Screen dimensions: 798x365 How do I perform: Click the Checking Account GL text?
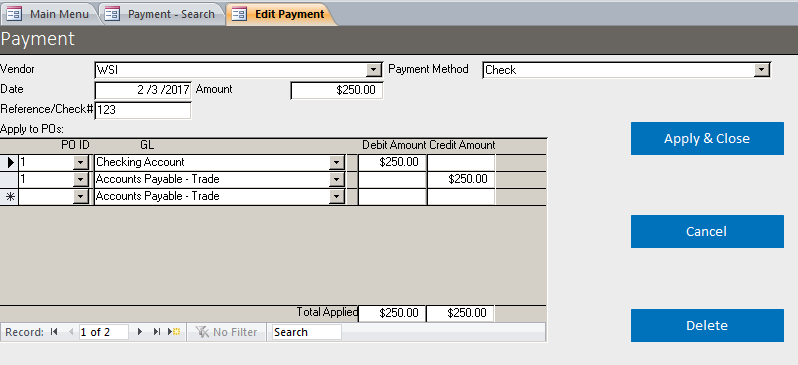click(140, 162)
